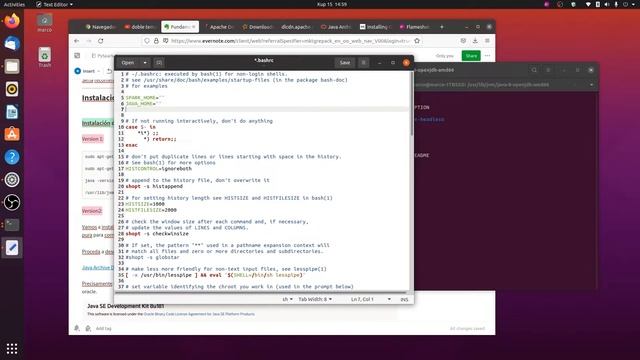The width and height of the screenshot is (640, 360).
Task: Open the system status menu arrow
Action: (634, 4)
